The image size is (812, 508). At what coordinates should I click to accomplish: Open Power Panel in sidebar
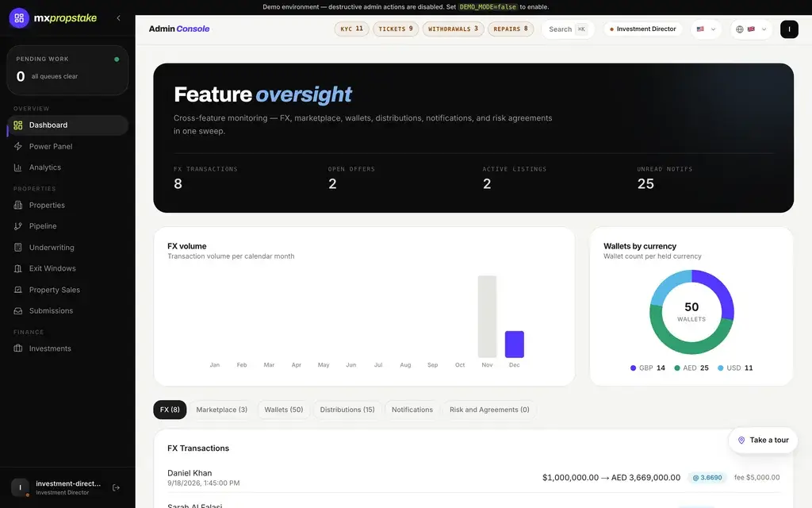coord(68,146)
